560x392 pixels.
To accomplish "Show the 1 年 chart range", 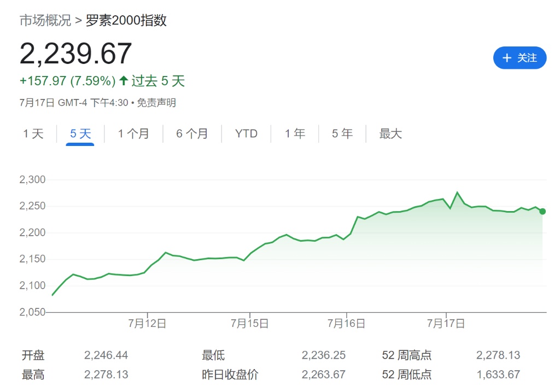I will click(x=295, y=134).
